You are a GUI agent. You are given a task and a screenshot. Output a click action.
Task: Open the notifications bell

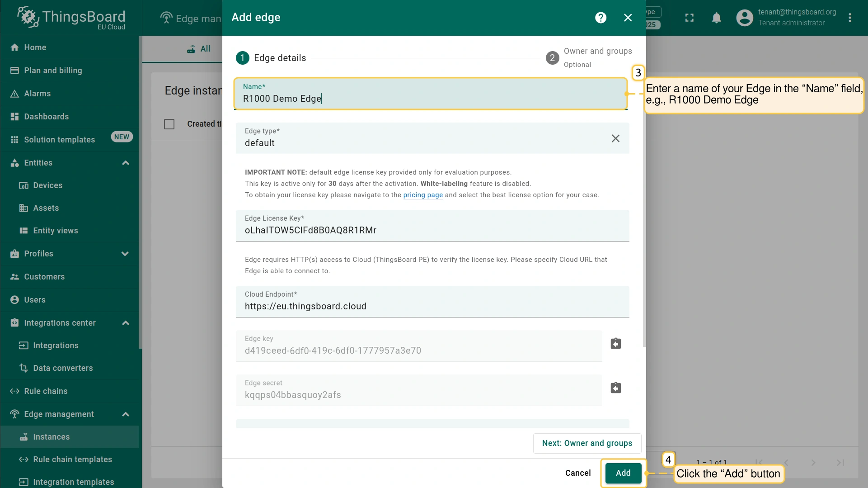716,18
